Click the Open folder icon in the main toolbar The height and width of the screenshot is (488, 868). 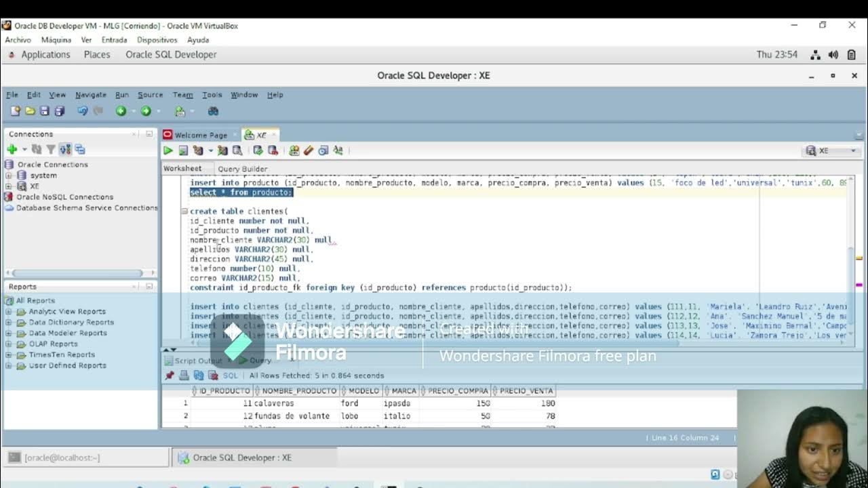pyautogui.click(x=30, y=111)
